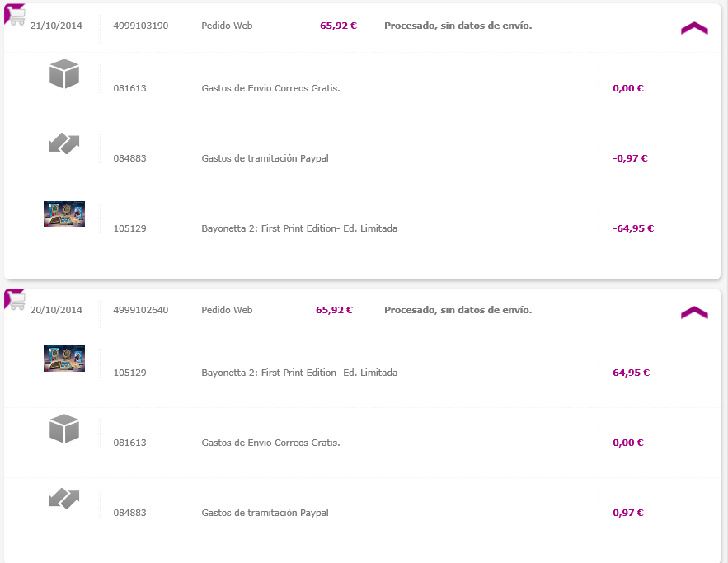This screenshot has height=563, width=728.
Task: Click the box icon in the 20/10/2014 order
Action: pos(63,429)
